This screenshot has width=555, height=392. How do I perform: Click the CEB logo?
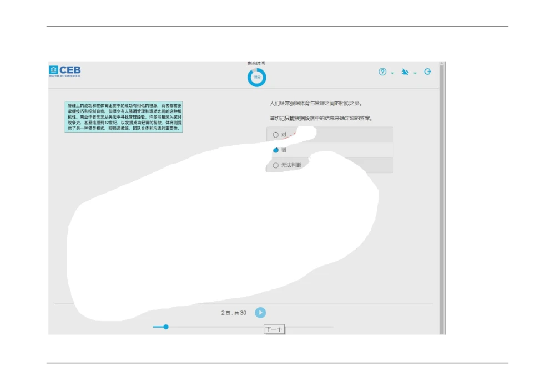65,70
